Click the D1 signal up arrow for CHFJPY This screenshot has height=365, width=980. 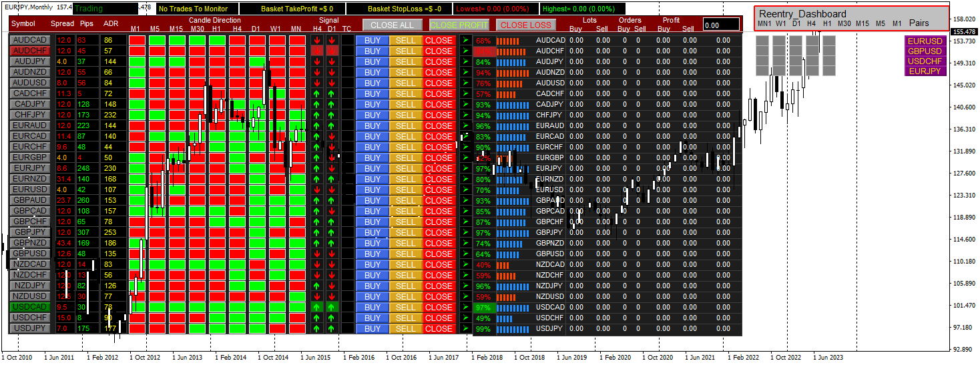332,115
